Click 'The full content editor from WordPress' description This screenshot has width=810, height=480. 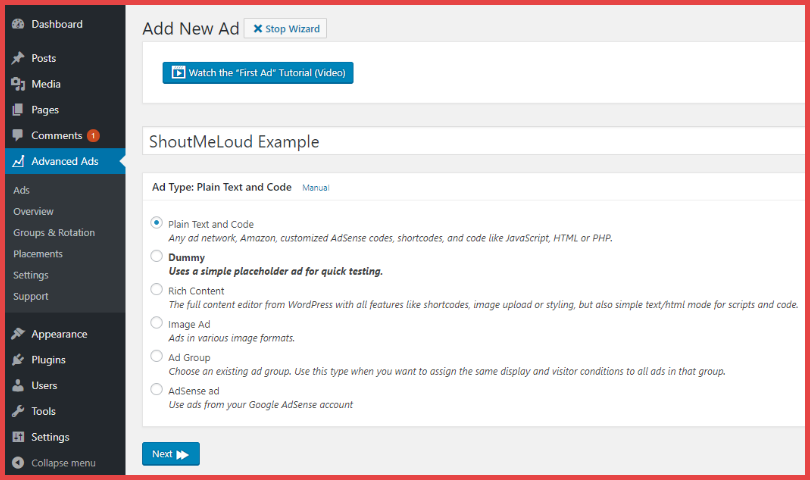point(484,304)
